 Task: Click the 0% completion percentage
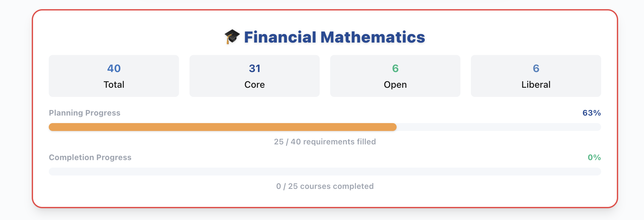(594, 157)
